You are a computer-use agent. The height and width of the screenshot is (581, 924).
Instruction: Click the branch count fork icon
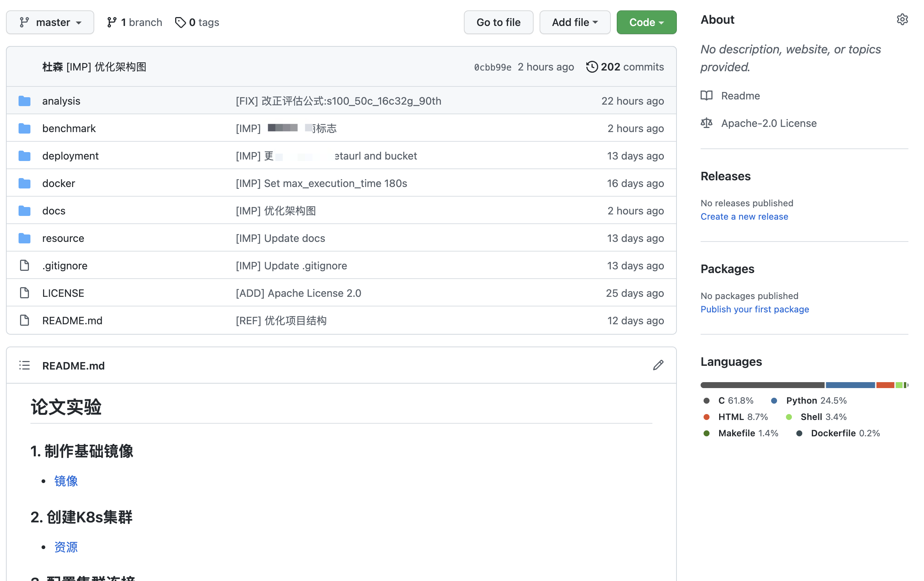(112, 22)
